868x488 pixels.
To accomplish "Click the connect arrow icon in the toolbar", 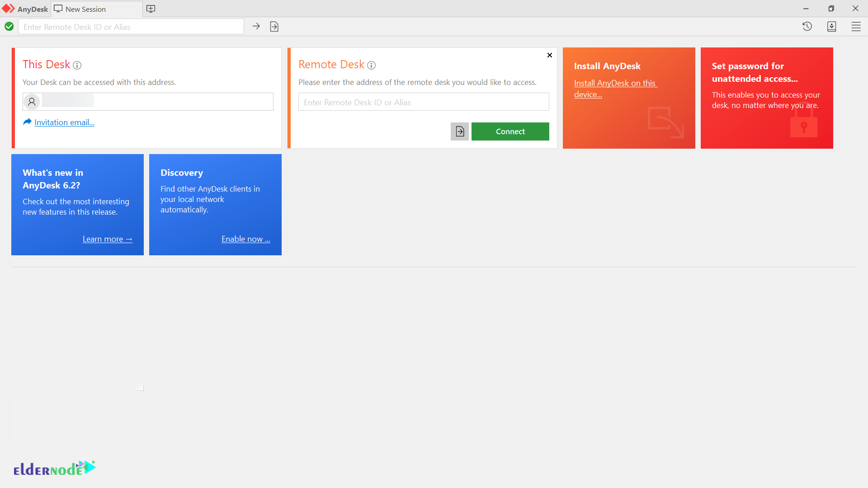I will click(x=256, y=27).
